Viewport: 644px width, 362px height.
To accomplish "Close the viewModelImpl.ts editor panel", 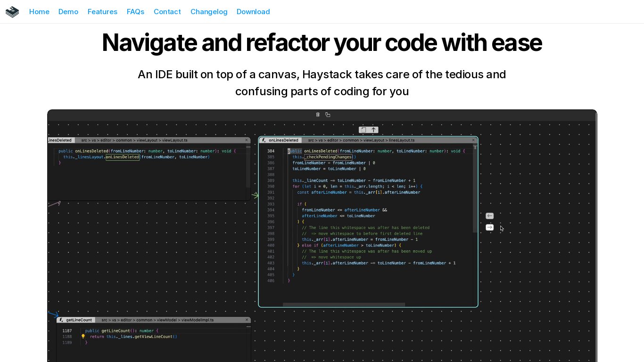I will (247, 320).
